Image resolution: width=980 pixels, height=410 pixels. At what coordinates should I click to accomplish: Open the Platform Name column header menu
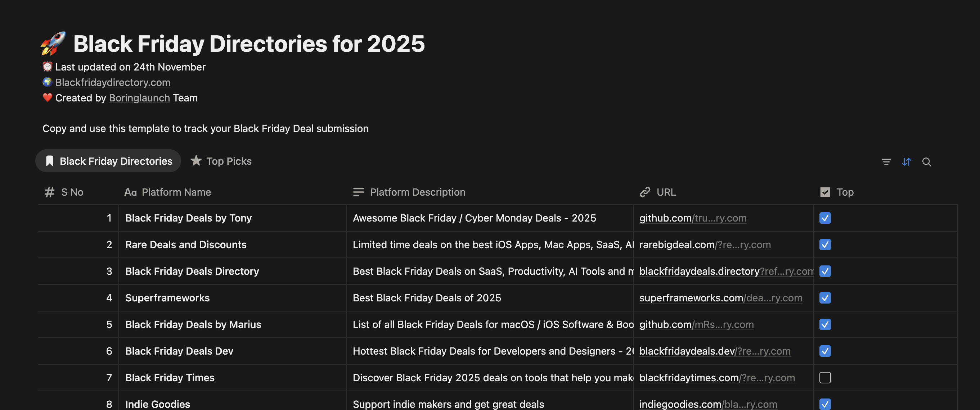176,192
